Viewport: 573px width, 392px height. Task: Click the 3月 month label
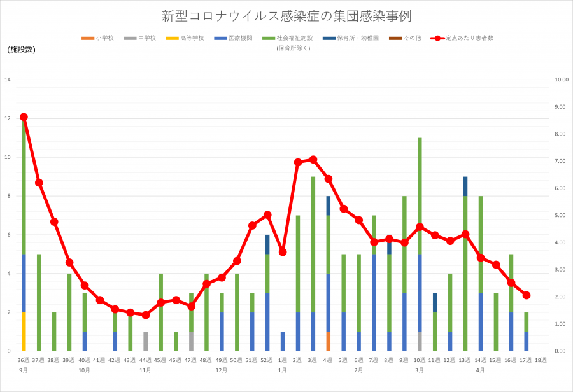coord(420,370)
